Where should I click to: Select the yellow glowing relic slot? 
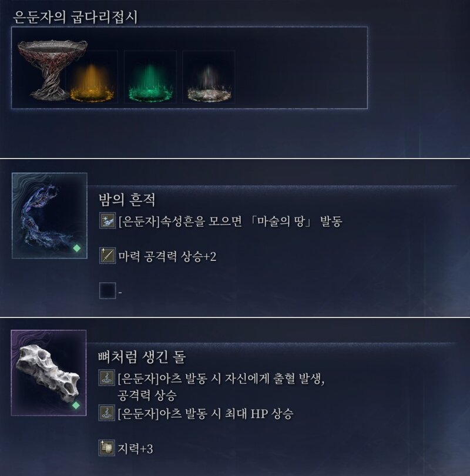coord(92,77)
